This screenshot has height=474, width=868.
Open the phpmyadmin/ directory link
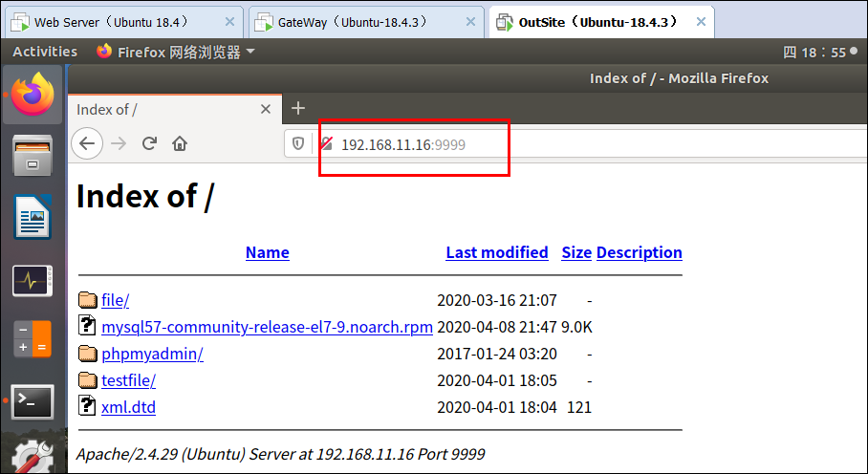(x=152, y=354)
